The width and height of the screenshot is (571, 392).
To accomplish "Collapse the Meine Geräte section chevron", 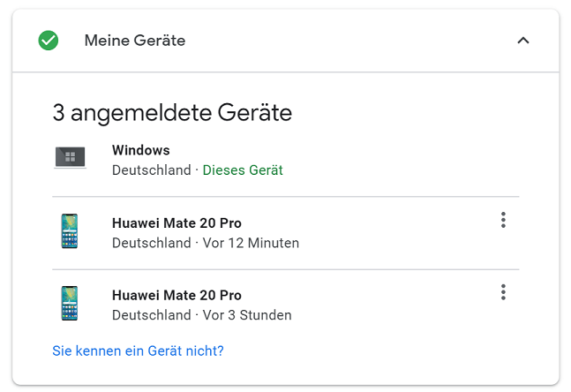I will coord(523,41).
